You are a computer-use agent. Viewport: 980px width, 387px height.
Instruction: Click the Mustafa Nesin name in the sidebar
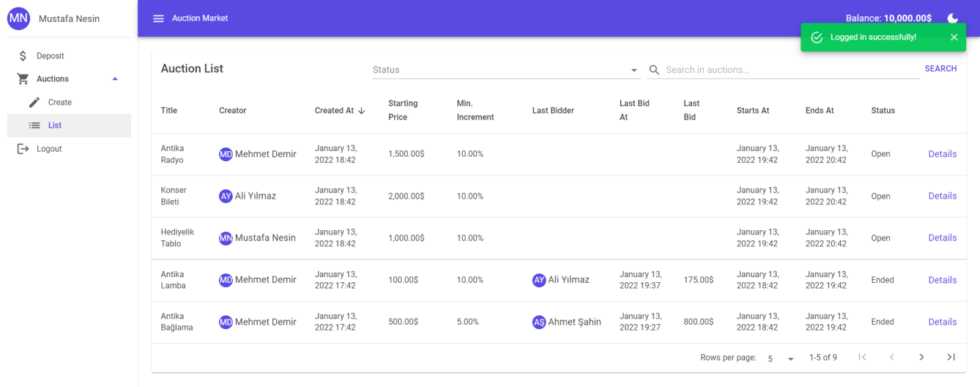(69, 18)
